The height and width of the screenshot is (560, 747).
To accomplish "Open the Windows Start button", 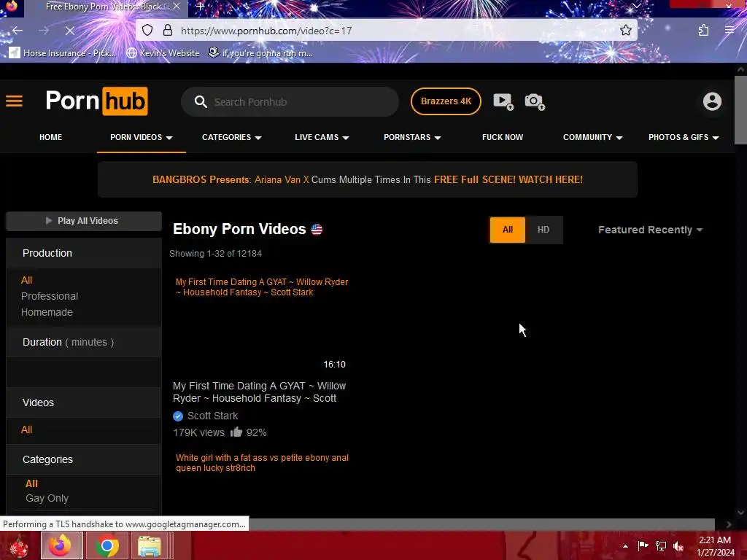I will click(19, 546).
